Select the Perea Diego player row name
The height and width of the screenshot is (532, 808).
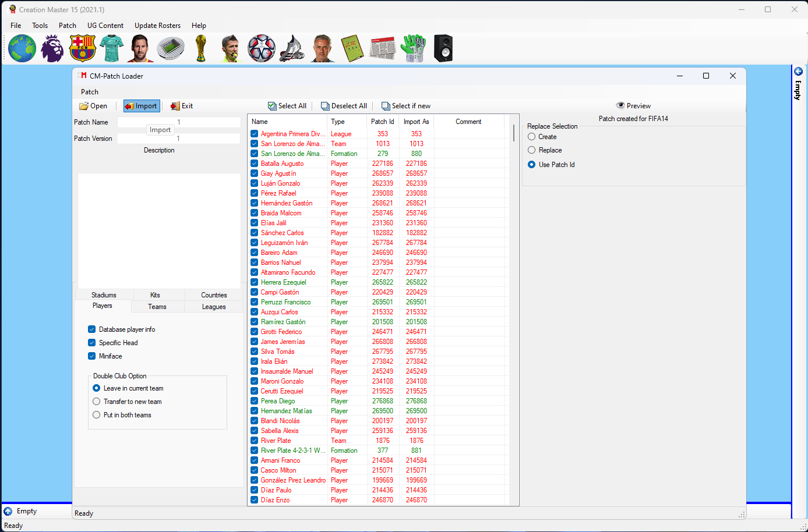point(278,401)
